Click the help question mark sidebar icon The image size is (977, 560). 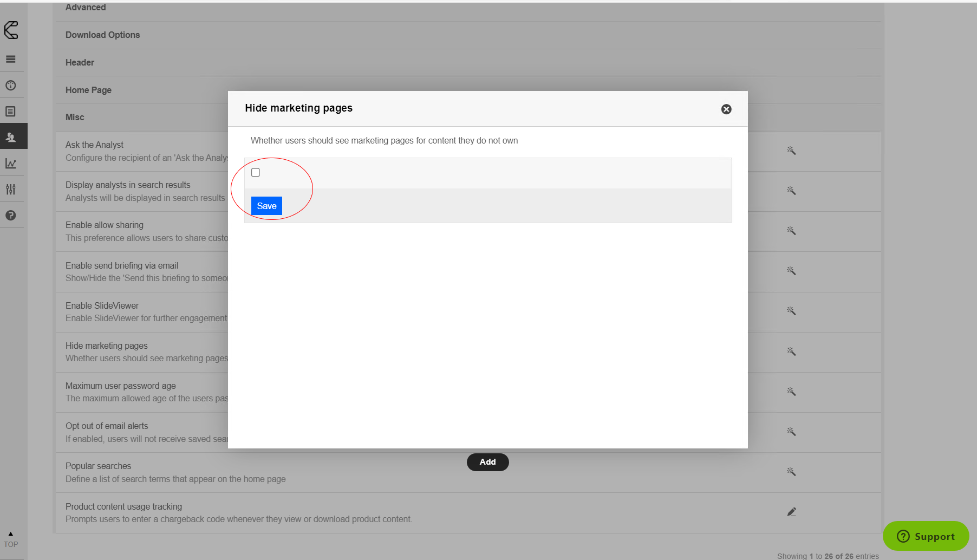[x=11, y=216]
